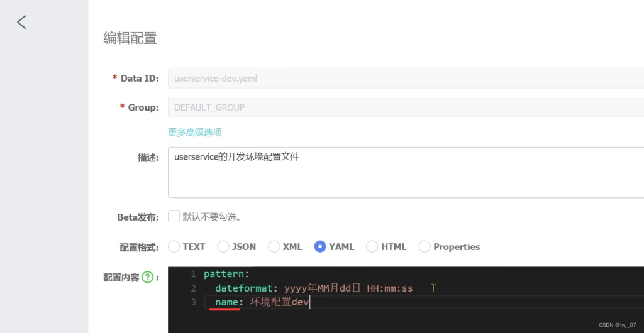The width and height of the screenshot is (644, 333).
Task: Click 'yyyy年MM月dd日 HH:mm:ss' value in editor
Action: click(x=348, y=288)
